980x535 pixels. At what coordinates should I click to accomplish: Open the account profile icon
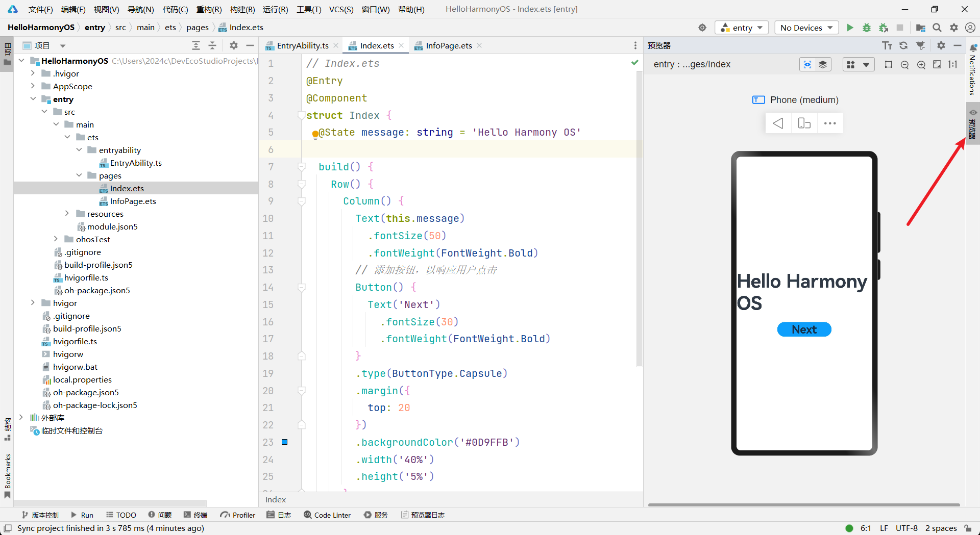[x=970, y=28]
